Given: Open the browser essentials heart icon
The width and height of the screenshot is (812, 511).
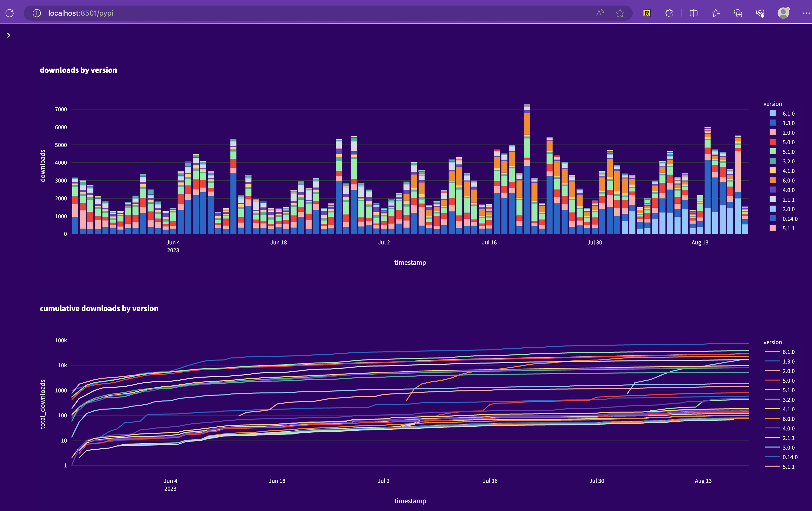Looking at the screenshot, I should 760,13.
